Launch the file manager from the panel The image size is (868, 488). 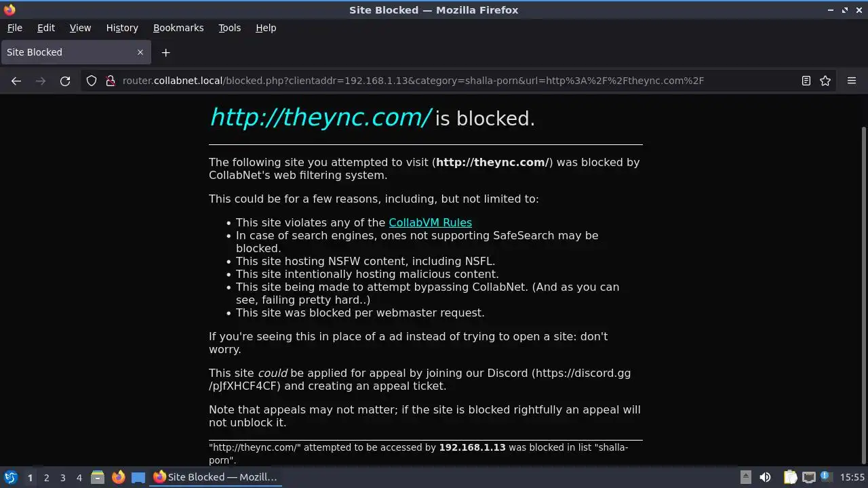98,477
